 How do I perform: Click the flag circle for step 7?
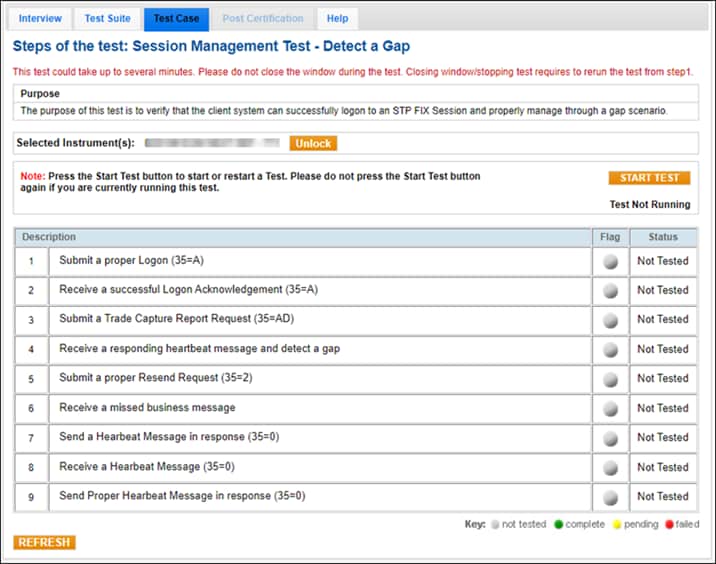pos(610,438)
